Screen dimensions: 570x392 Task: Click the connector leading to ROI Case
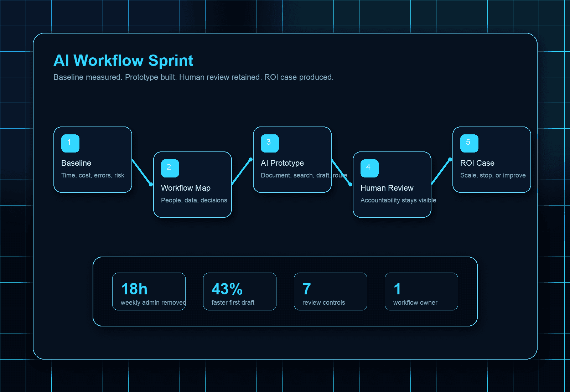(441, 172)
